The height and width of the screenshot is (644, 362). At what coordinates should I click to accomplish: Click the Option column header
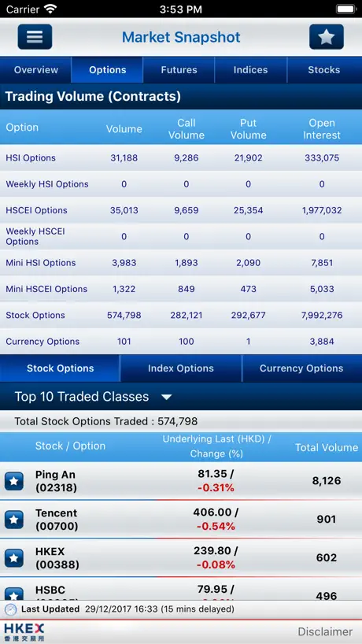tap(22, 128)
